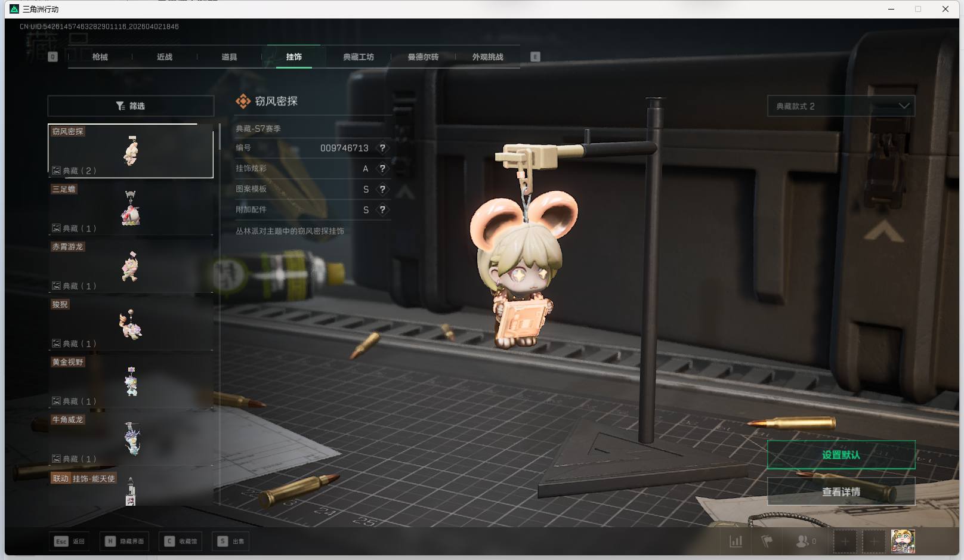964x560 pixels.
Task: Click the 出售 sell button
Action: [x=231, y=542]
